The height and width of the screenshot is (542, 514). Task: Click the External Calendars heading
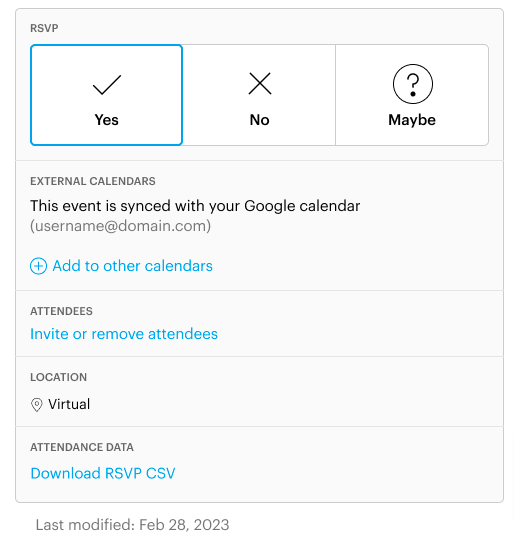pyautogui.click(x=93, y=181)
